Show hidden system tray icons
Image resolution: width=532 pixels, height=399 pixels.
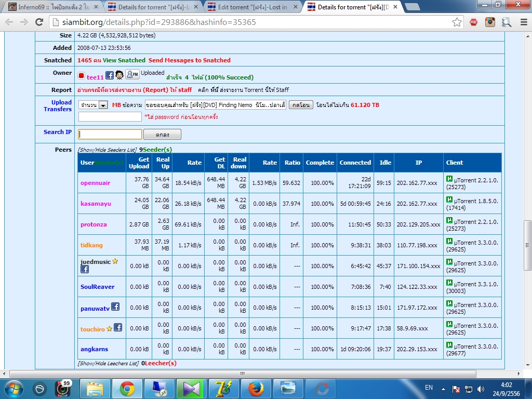click(443, 389)
